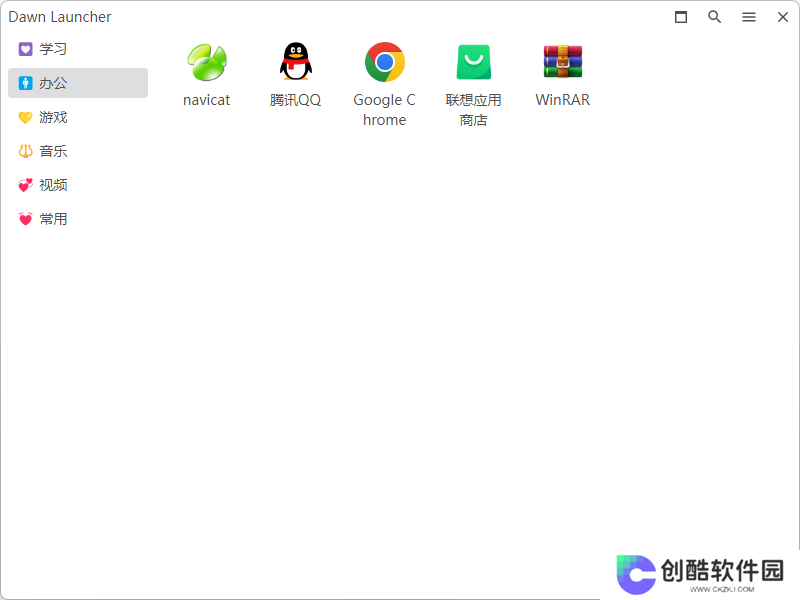Click the navicat text label

[207, 100]
